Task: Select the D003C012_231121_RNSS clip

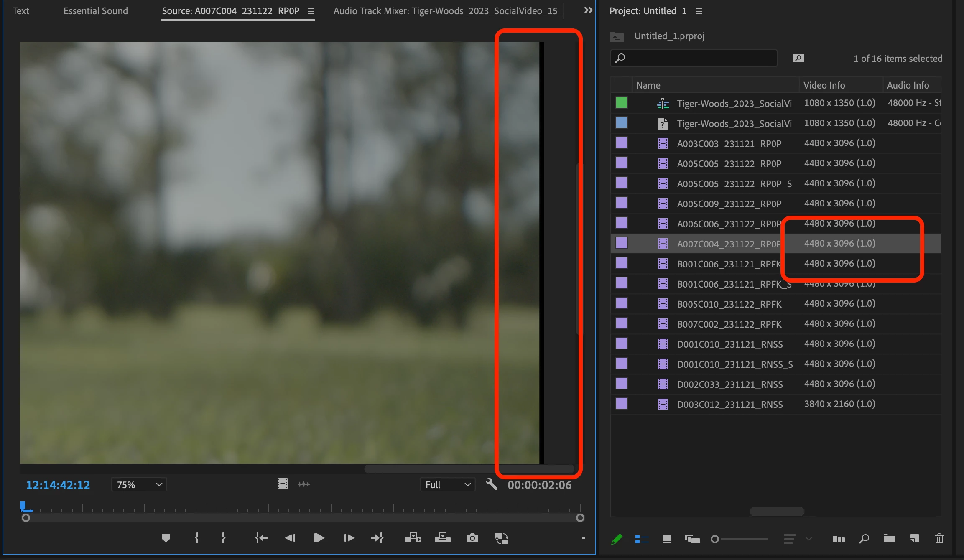Action: pyautogui.click(x=729, y=405)
